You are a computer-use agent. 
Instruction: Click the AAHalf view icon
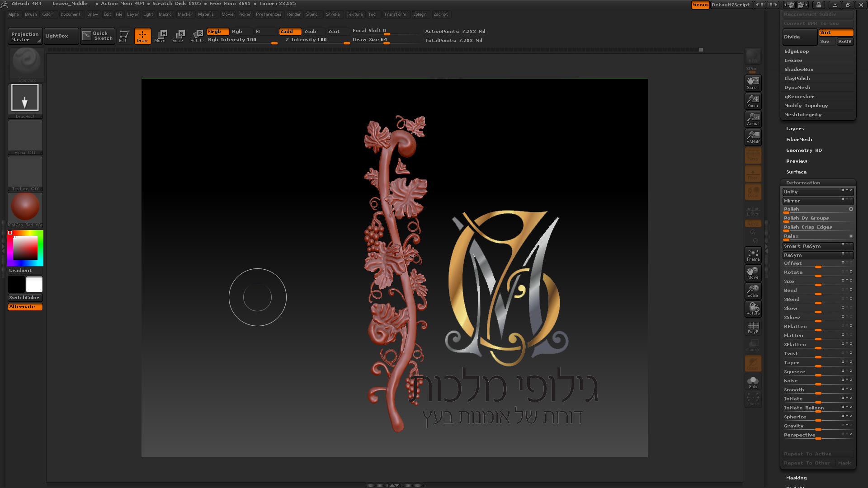tap(753, 137)
